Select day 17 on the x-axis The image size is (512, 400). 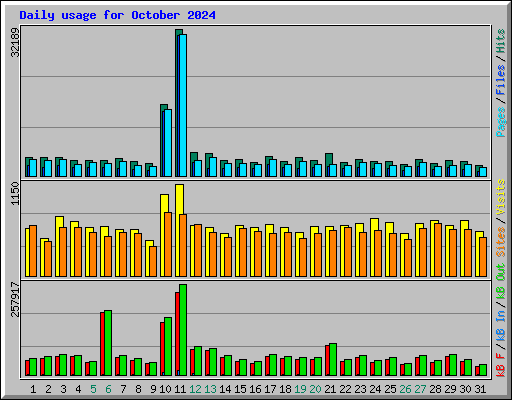click(x=270, y=389)
